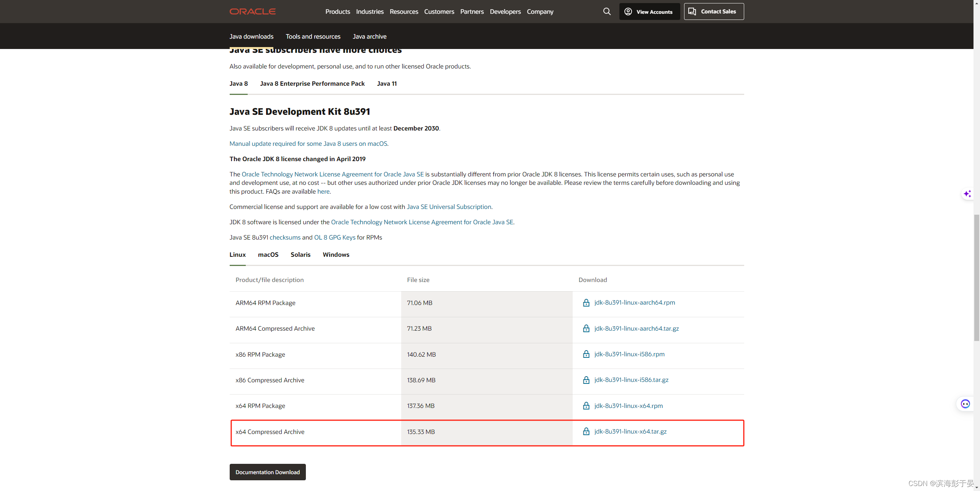Open the Products navigation menu
This screenshot has height=491, width=980.
point(338,11)
